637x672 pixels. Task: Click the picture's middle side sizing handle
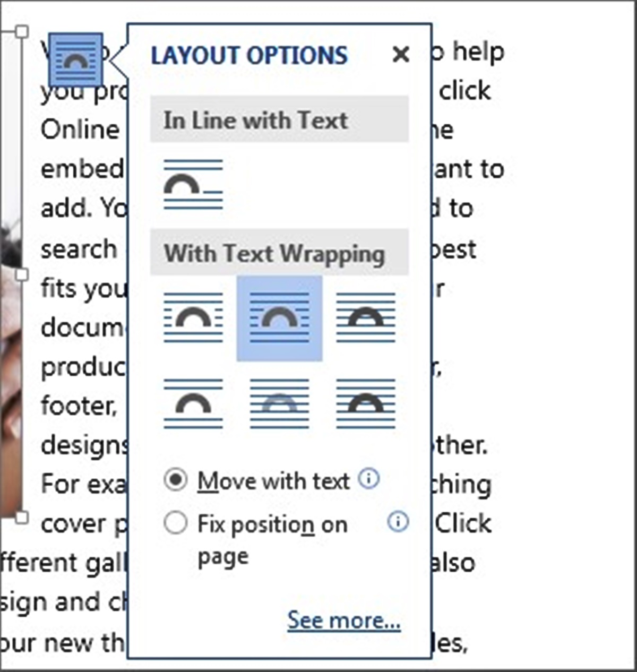tap(21, 274)
